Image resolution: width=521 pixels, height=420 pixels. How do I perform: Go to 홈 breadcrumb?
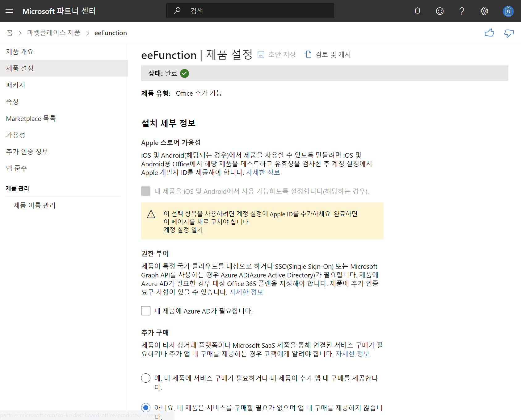(10, 33)
